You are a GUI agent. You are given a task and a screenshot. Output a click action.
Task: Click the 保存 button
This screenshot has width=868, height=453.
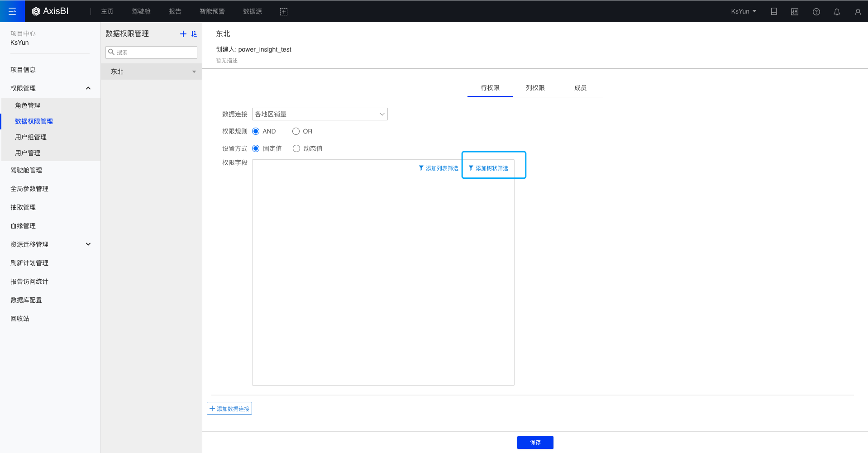[535, 443]
